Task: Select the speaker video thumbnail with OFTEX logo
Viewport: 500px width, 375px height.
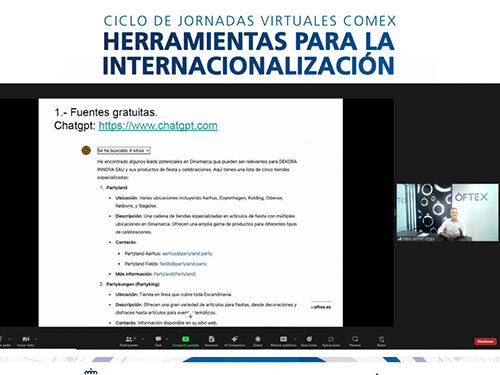Action: click(448, 212)
